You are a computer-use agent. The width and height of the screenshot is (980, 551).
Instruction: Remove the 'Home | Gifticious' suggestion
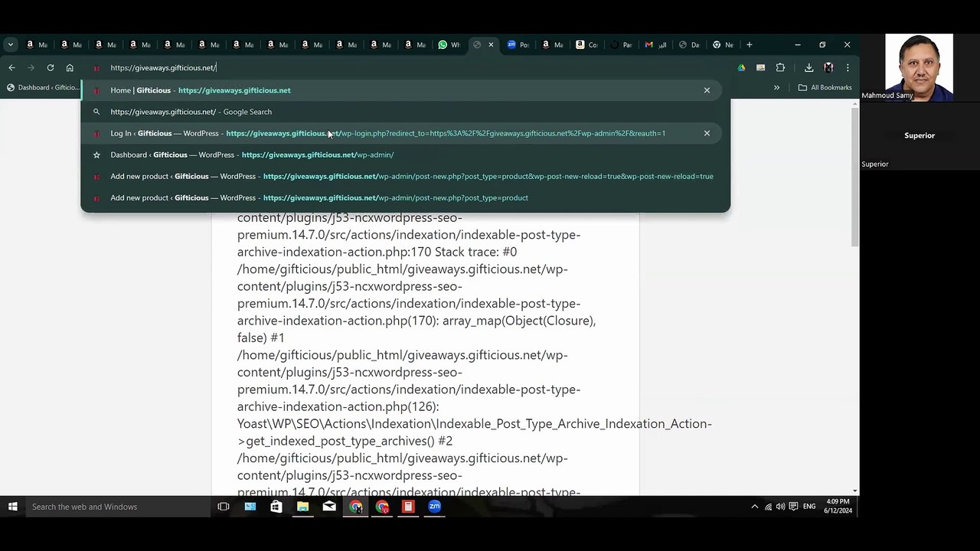coord(707,90)
